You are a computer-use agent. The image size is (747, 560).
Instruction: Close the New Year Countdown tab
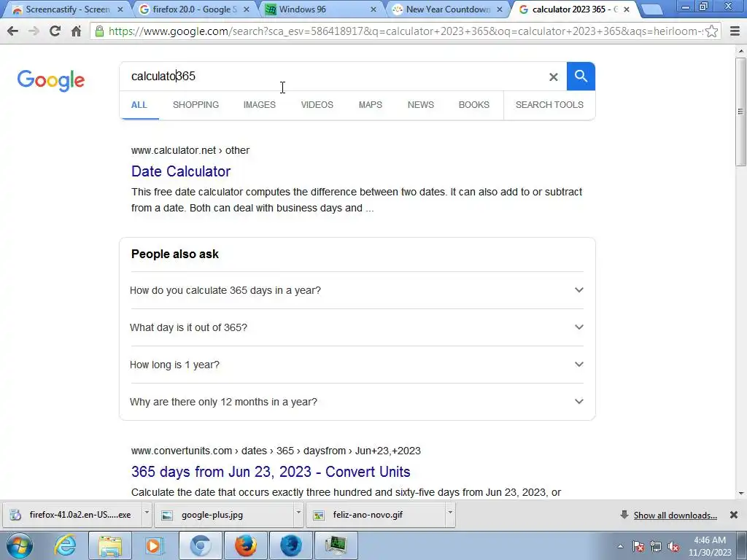pos(500,9)
